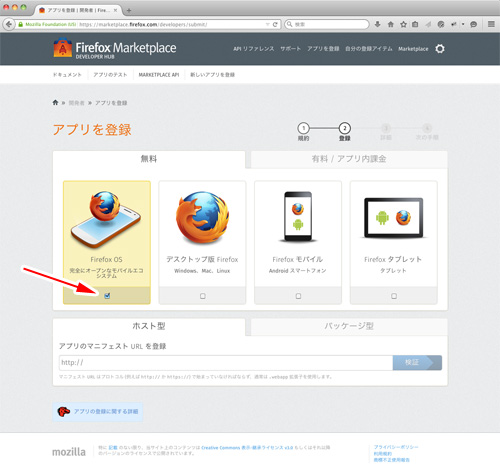Screen dimensions: 500x467
Task: Click the browser back arrow button
Action: (9, 24)
